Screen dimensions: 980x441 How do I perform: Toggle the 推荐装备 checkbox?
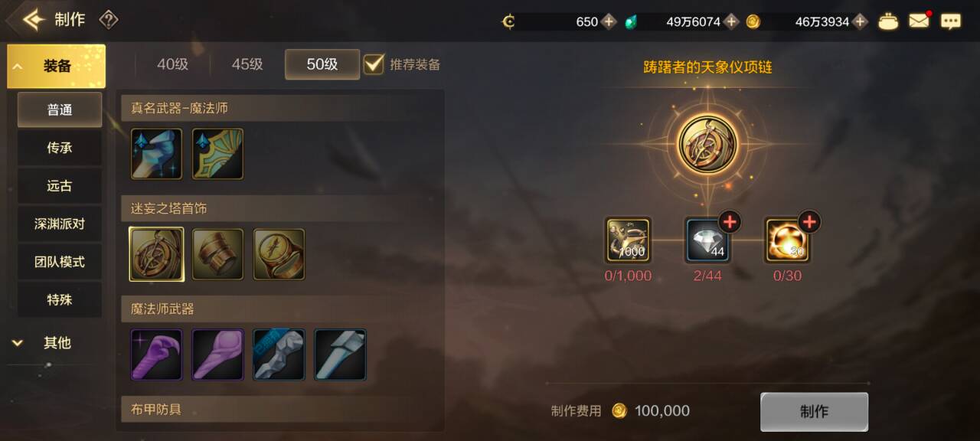(x=374, y=64)
